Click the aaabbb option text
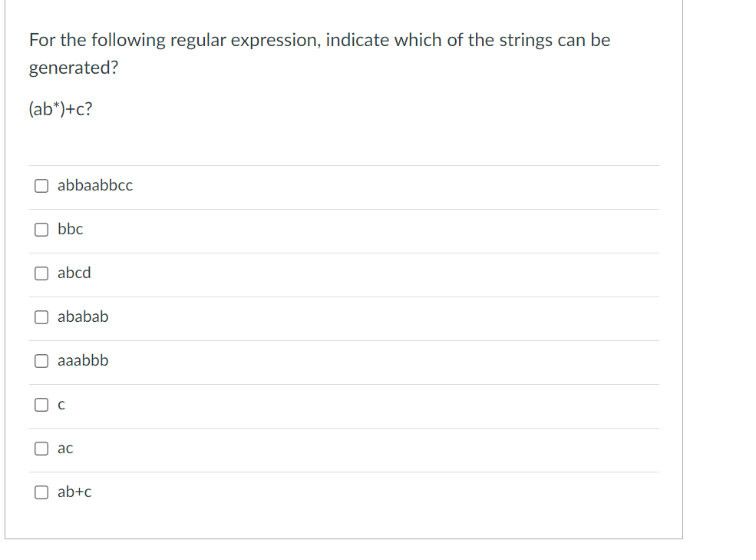The width and height of the screenshot is (756, 560). click(x=83, y=360)
